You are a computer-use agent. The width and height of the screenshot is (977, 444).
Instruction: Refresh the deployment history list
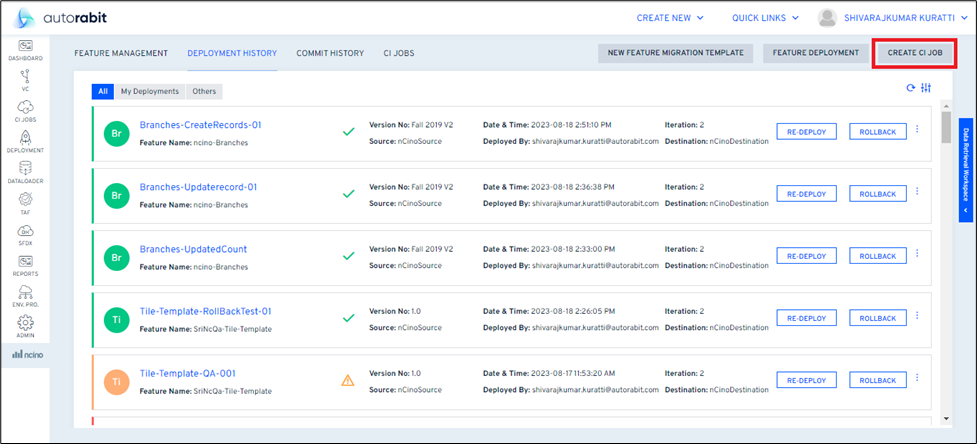coord(910,88)
